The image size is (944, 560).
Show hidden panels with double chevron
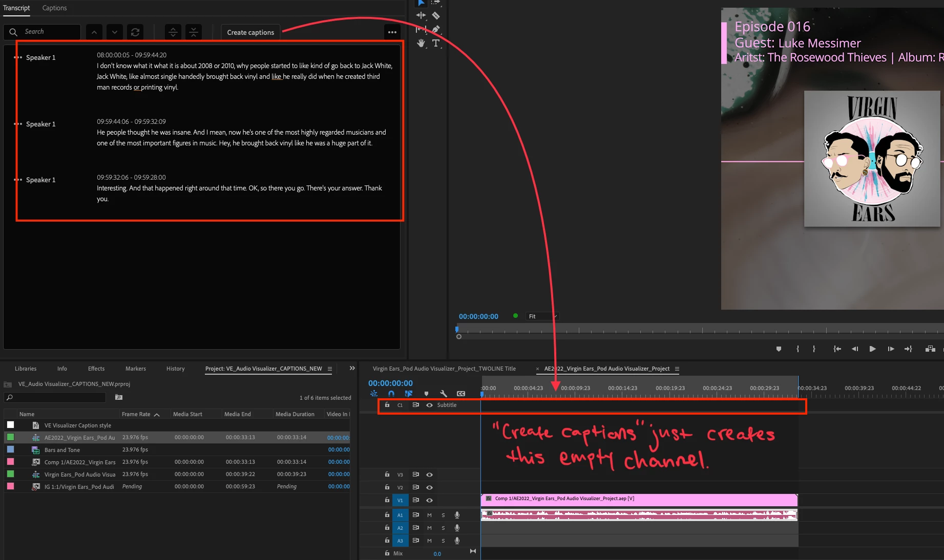point(352,368)
